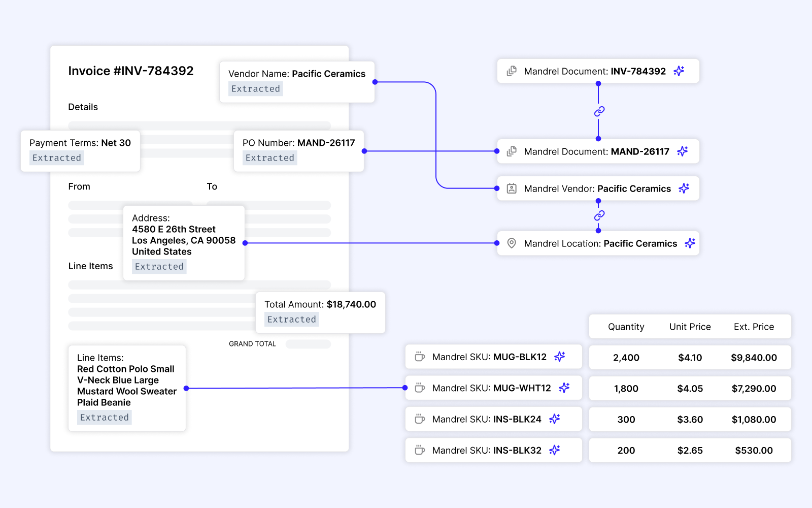Select the link icon connecting the two Mandrel Documents

click(x=598, y=111)
